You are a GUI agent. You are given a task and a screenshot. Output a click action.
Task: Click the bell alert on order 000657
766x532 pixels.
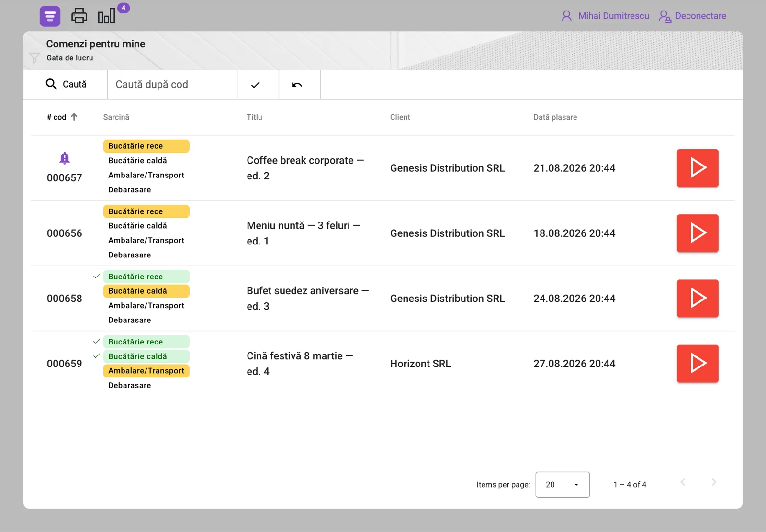point(65,158)
